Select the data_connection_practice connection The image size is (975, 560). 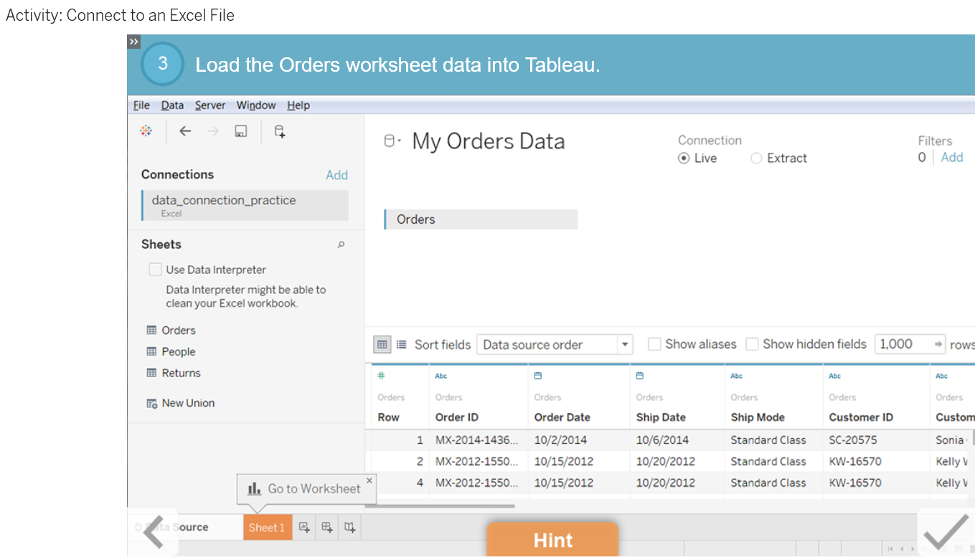point(245,205)
